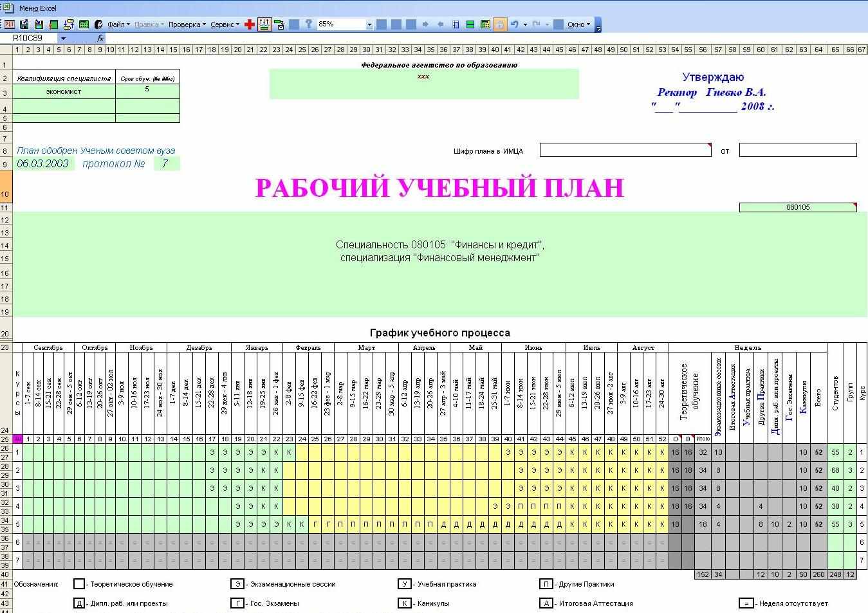Select the protocol number cell 7
This screenshot has width=868, height=613.
click(166, 163)
